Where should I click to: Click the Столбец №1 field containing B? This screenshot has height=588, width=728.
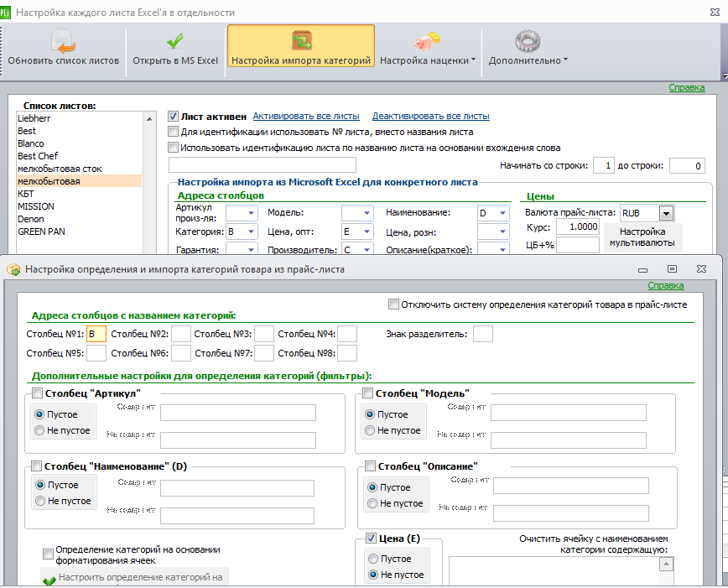(x=96, y=334)
